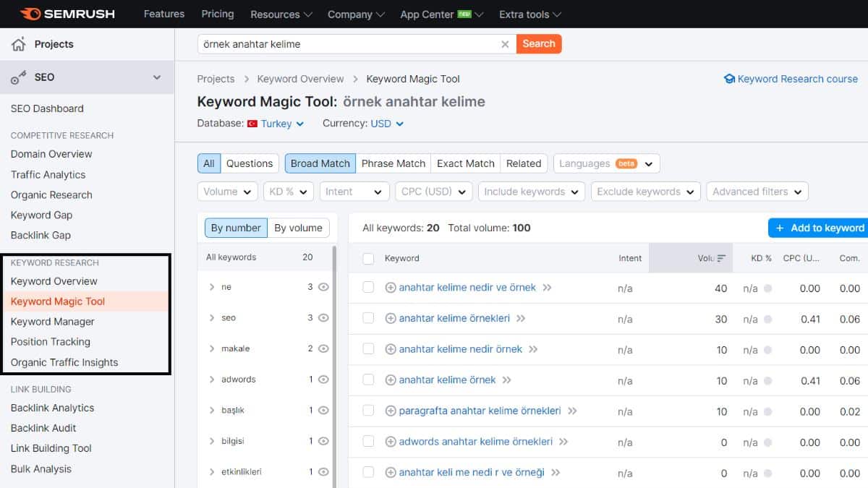Check the box for 'anahtar kelime nedir ve örnek'

(368, 287)
